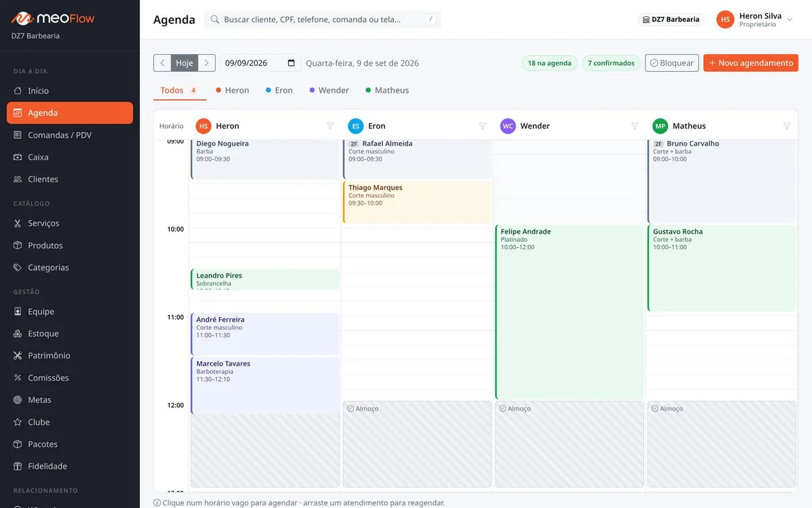Click the Clientes people icon
The width and height of the screenshot is (812, 508).
[18, 179]
